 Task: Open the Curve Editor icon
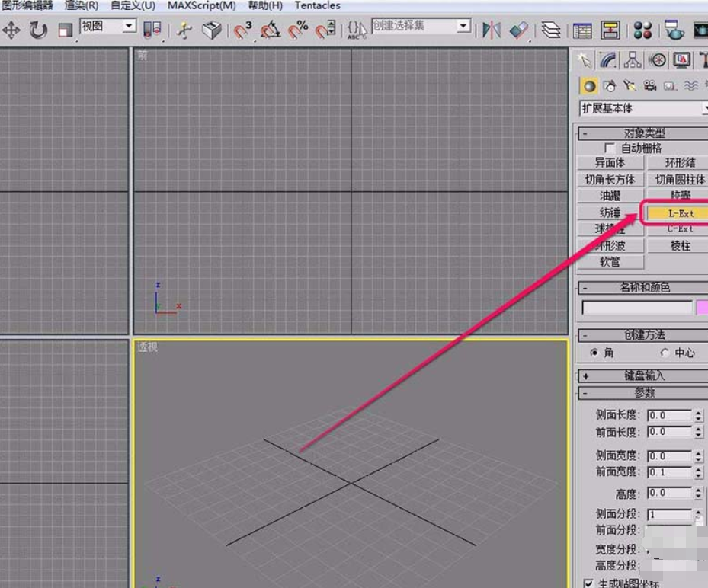click(582, 30)
